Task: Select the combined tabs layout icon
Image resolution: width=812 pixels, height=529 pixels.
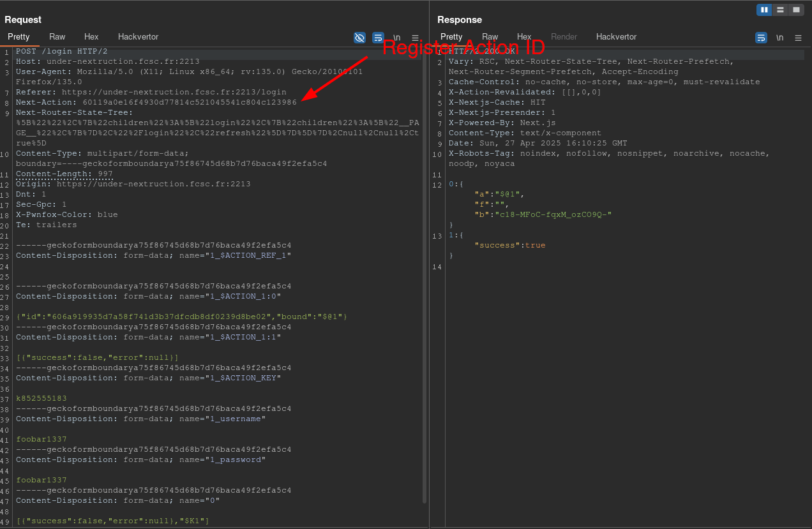Action: [796, 10]
